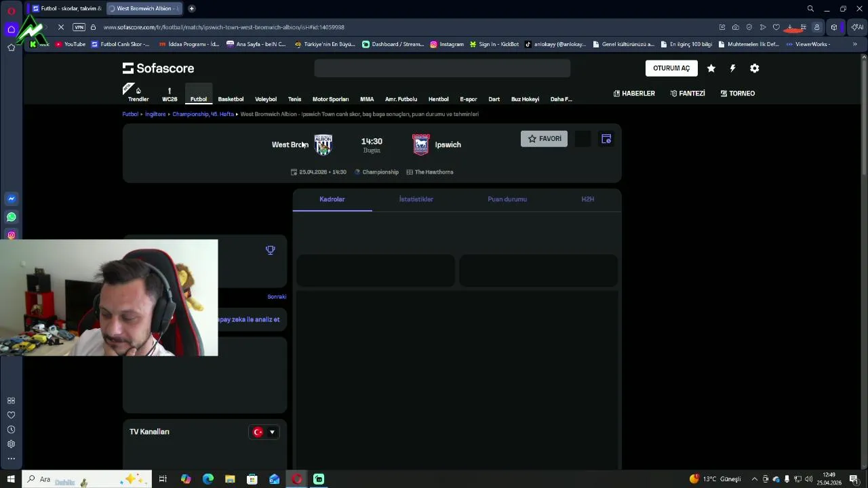Select Voleybol sport tab
This screenshot has width=868, height=488.
tap(266, 99)
